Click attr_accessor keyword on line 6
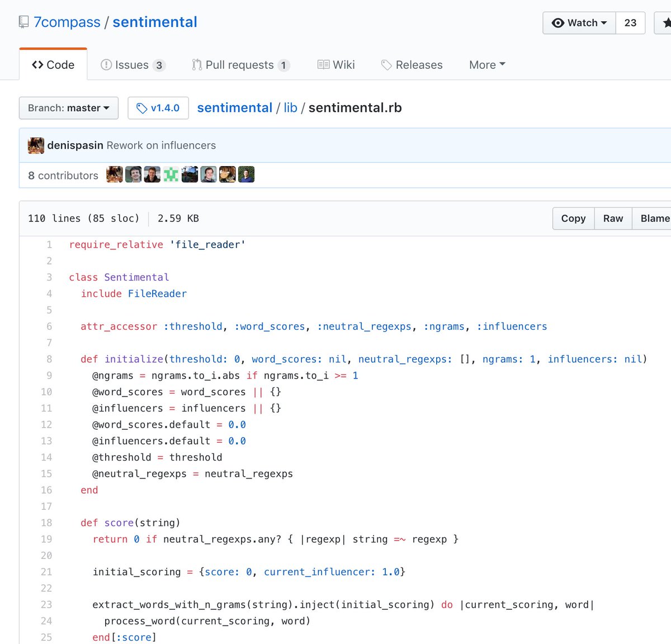671x644 pixels. [119, 326]
